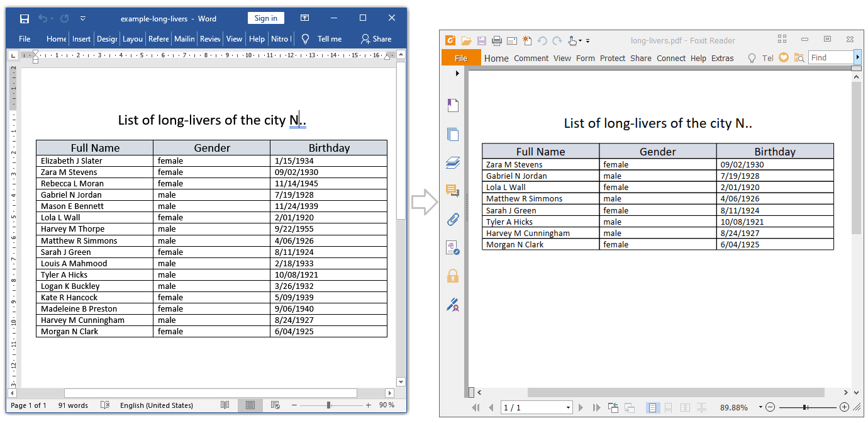Open the Security panel via the lock icon
Screen dimensions: 868x423
[x=453, y=276]
